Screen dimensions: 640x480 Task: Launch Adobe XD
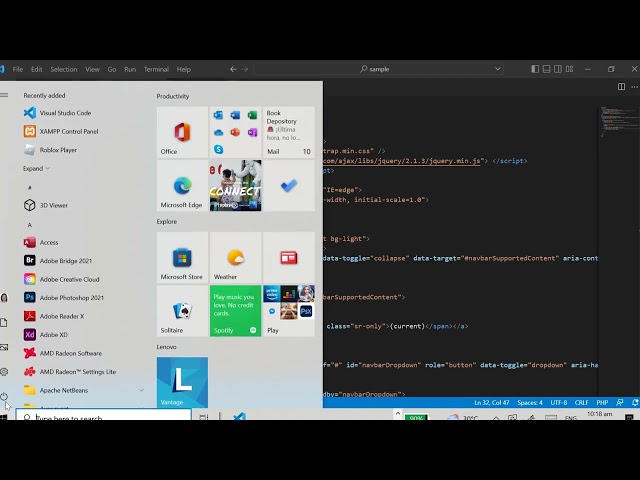point(46,335)
